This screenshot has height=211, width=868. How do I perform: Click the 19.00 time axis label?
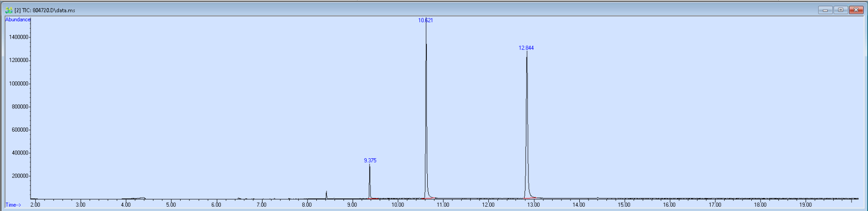[805, 205]
